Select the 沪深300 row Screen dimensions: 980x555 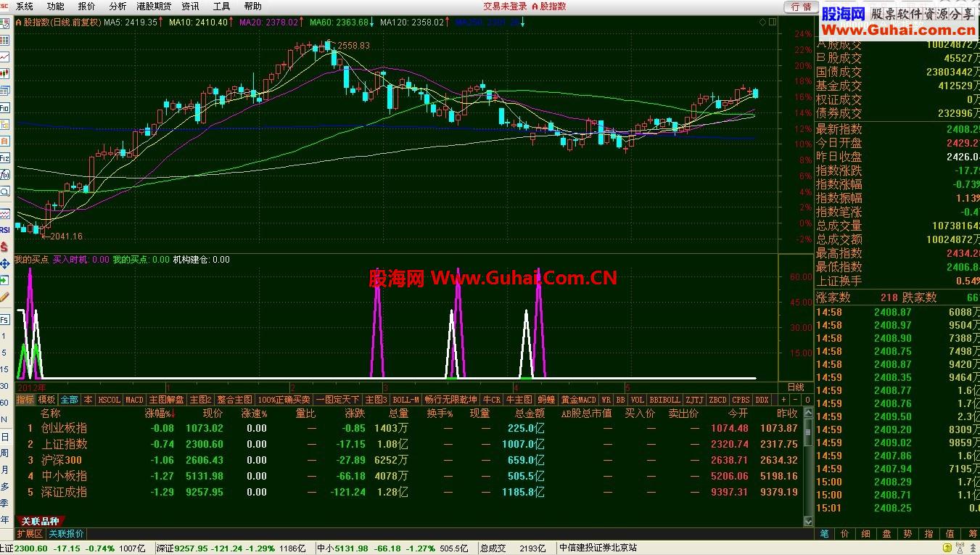point(409,460)
